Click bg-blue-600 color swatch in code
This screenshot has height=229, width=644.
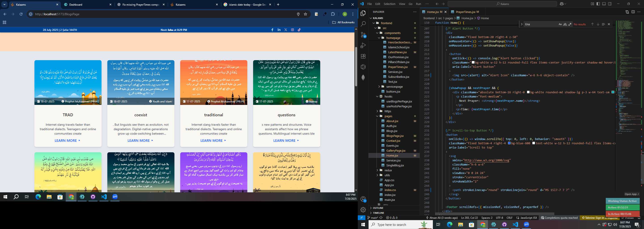click(x=509, y=143)
